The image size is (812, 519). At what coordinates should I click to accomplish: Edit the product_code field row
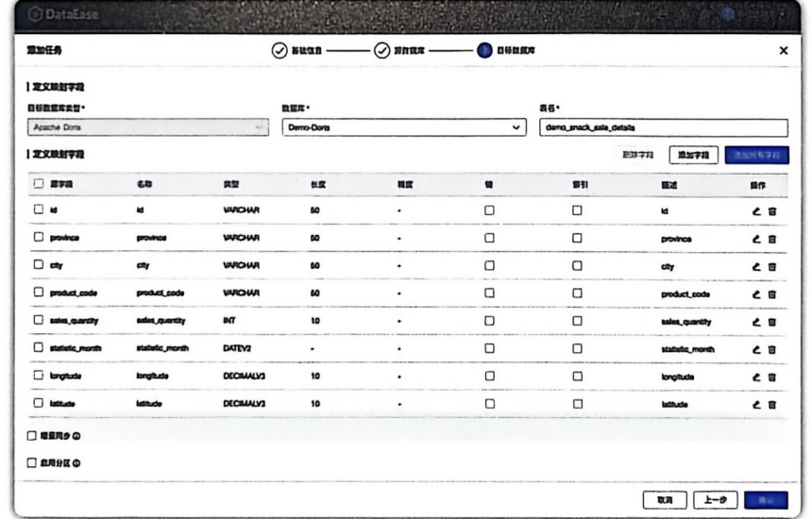[x=756, y=294]
